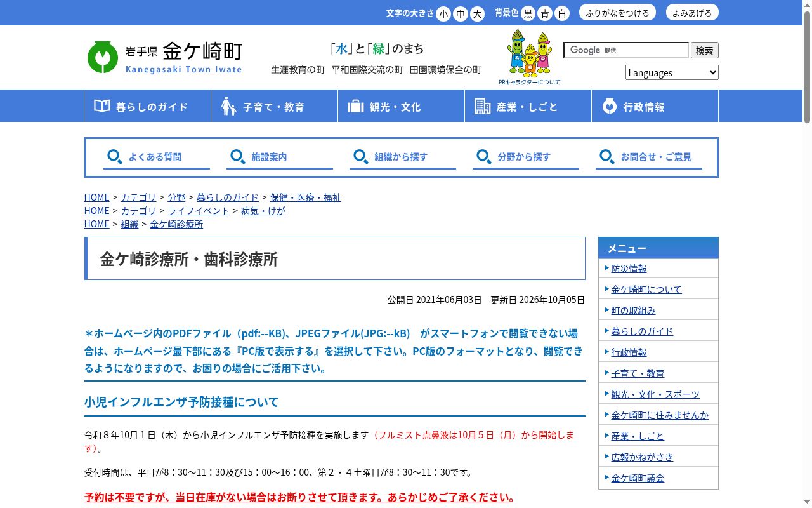
Task: Open 暮らしのガイド navigation menu
Action: point(148,105)
